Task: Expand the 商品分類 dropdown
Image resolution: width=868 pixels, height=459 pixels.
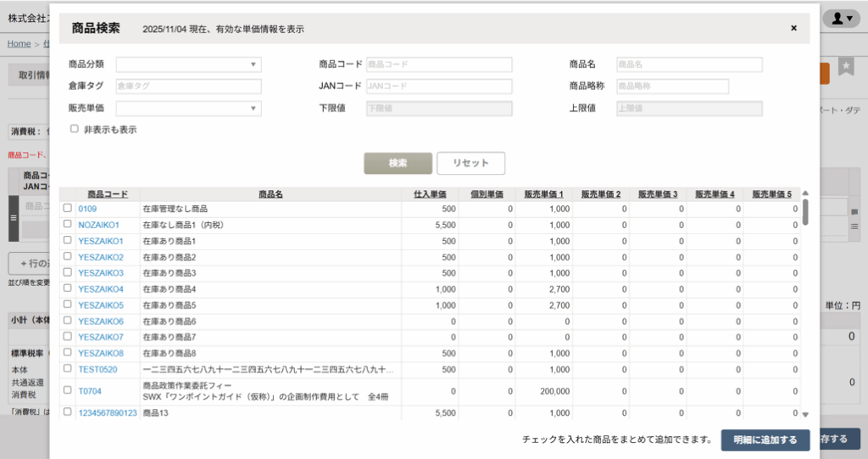Action: pyautogui.click(x=188, y=64)
